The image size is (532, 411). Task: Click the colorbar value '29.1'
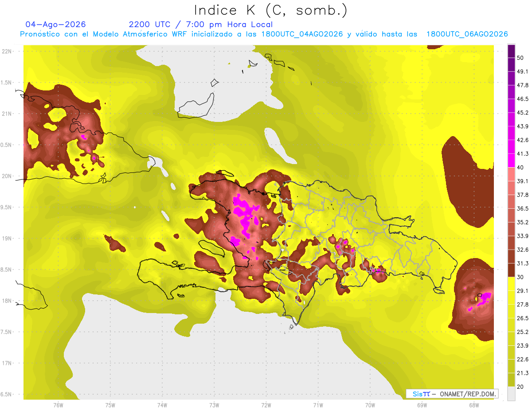click(x=523, y=290)
